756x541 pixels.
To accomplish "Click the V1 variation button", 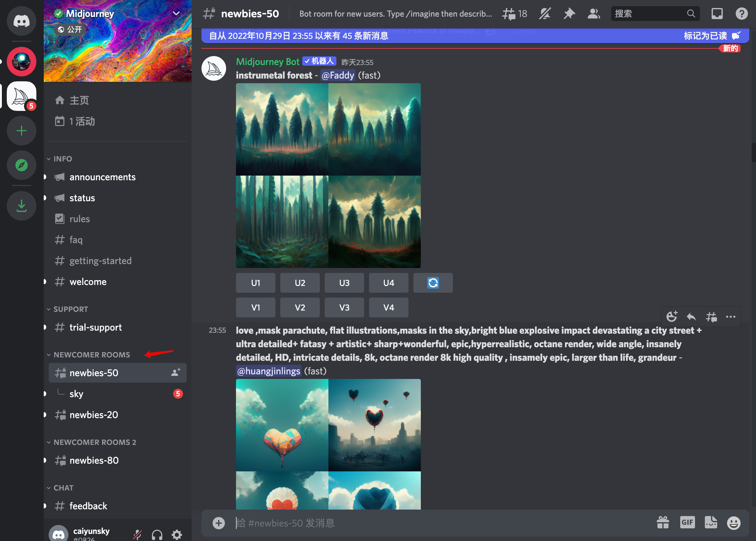I will coord(255,307).
